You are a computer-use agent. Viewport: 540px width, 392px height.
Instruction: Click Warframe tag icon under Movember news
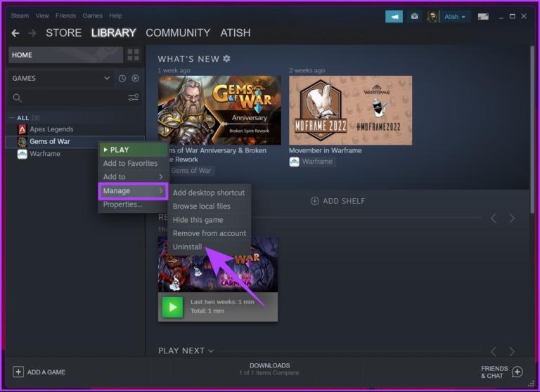pos(295,162)
